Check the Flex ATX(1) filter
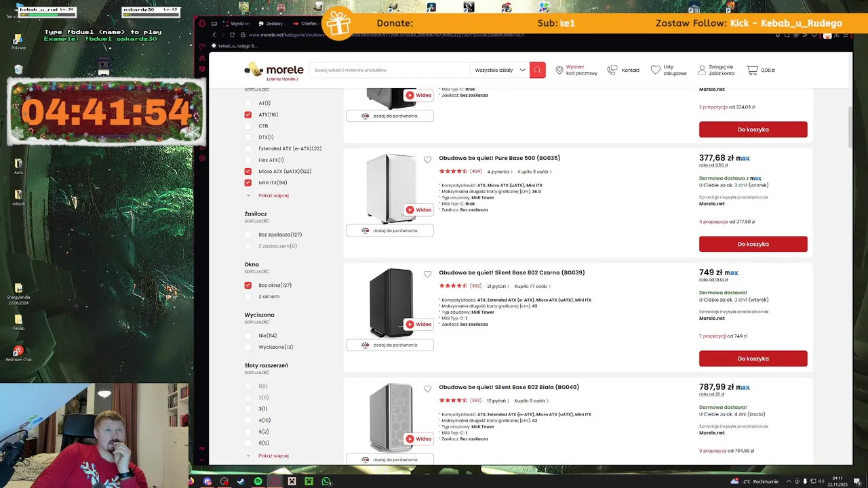868x488 pixels. coord(248,160)
